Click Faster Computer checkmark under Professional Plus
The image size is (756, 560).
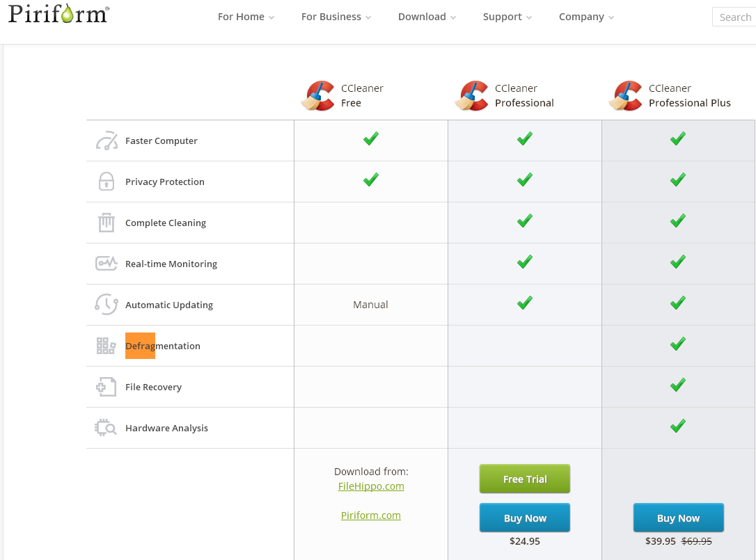pos(678,139)
